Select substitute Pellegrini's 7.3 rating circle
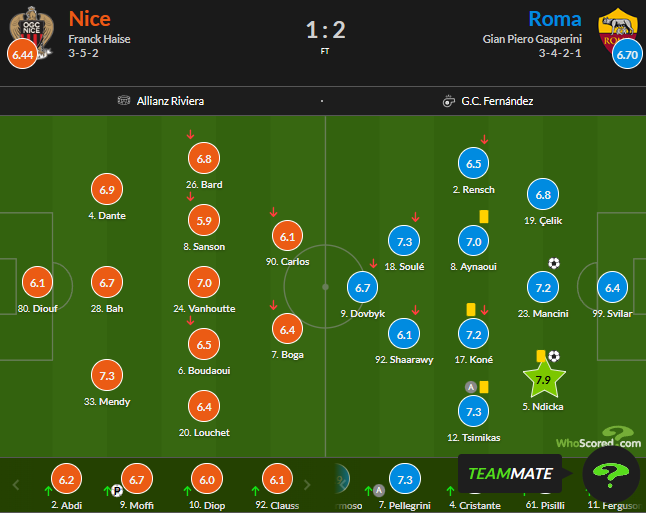This screenshot has height=513, width=646. tap(404, 480)
